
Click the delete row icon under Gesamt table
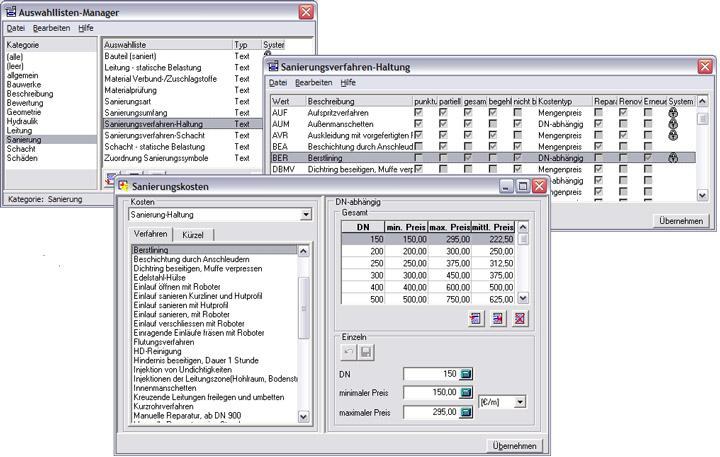520,318
